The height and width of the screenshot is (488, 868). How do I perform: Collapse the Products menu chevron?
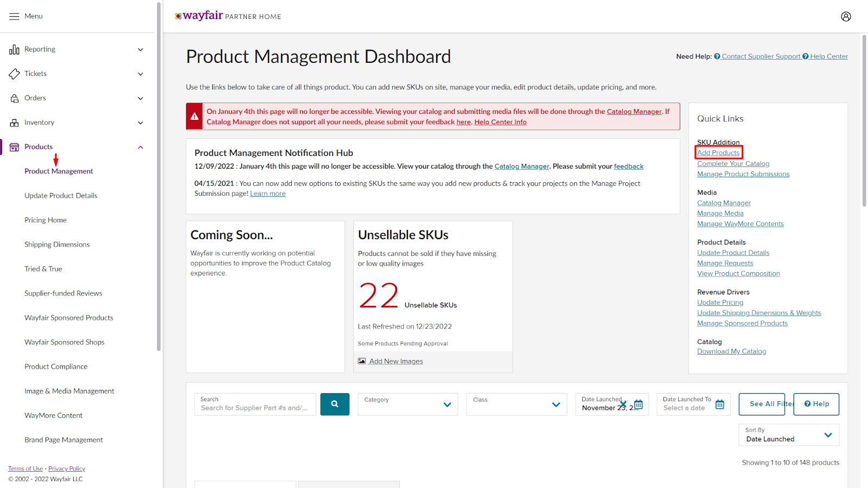[141, 147]
